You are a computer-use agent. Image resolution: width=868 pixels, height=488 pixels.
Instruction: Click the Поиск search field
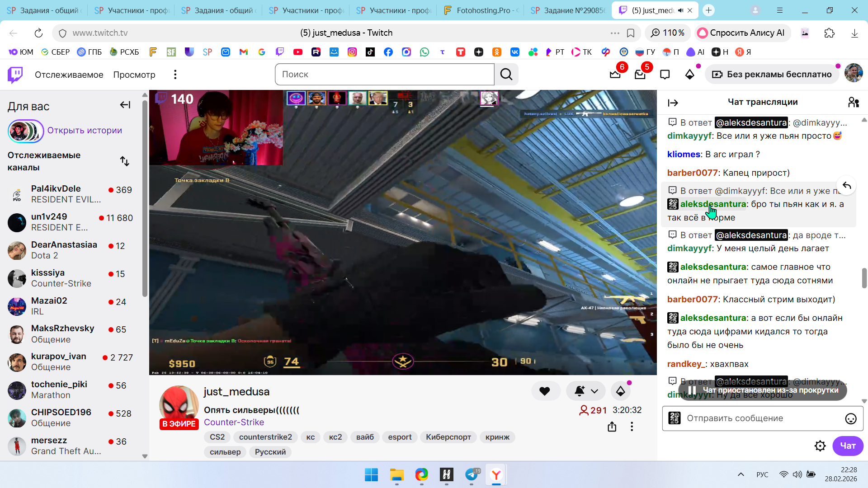[x=384, y=75]
